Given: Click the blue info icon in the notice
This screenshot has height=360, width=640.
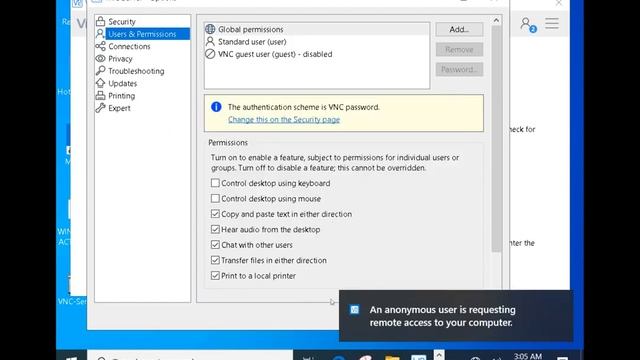Looking at the screenshot, I should (x=216, y=107).
